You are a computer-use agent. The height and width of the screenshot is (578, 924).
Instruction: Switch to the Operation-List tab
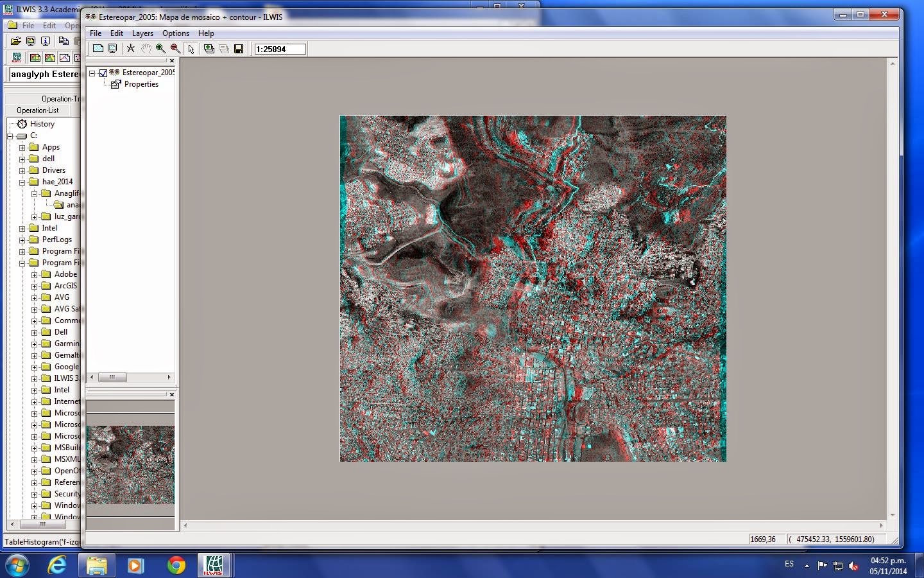(x=37, y=110)
